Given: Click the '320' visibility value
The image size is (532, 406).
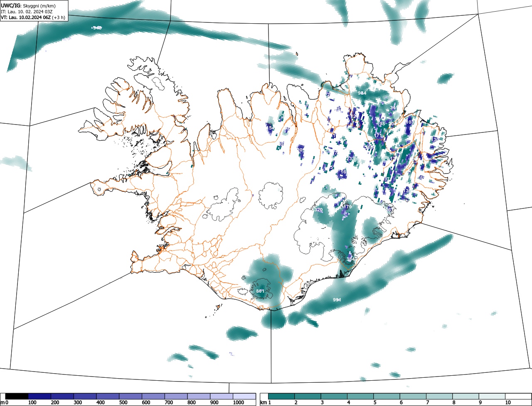Looking at the screenshot, I should (318, 210).
